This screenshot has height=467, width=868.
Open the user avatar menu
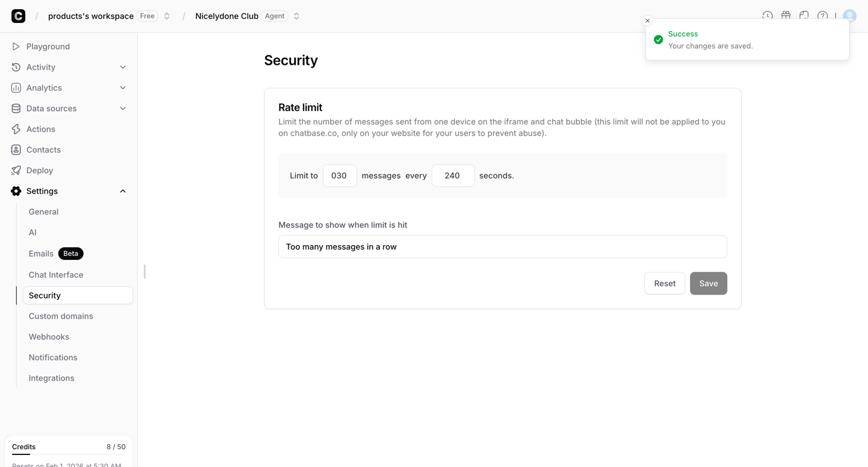click(x=850, y=16)
